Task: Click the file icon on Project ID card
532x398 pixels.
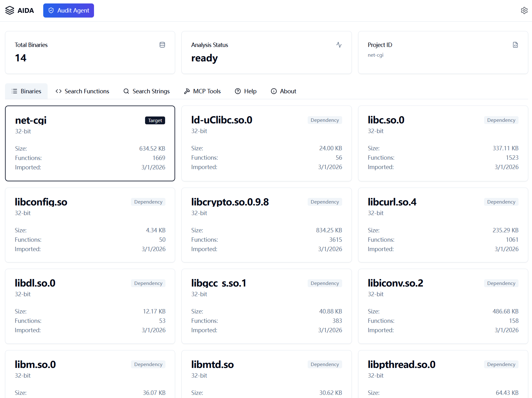Action: (515, 45)
